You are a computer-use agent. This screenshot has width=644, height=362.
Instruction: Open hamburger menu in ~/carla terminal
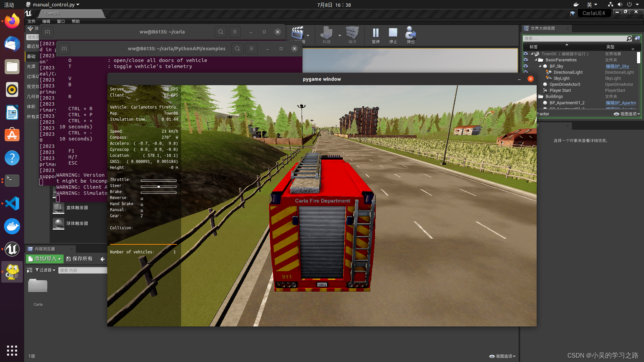pyautogui.click(x=235, y=32)
